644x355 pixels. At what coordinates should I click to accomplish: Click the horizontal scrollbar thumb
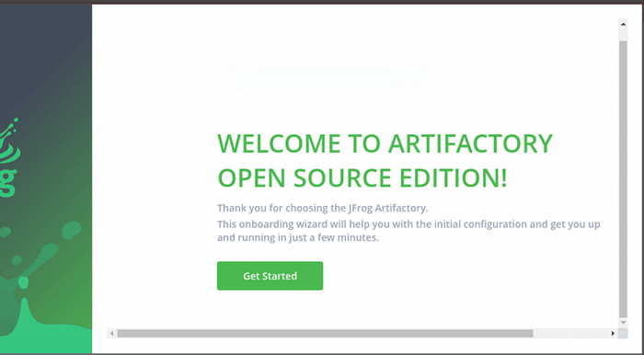325,333
